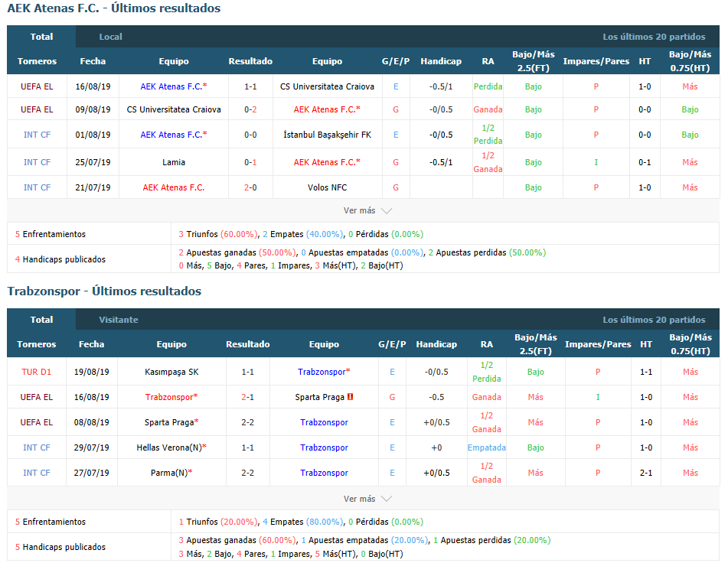This screenshot has height=563, width=728.
Task: Click the 1-1 result in Hellas Verona row
Action: click(247, 447)
